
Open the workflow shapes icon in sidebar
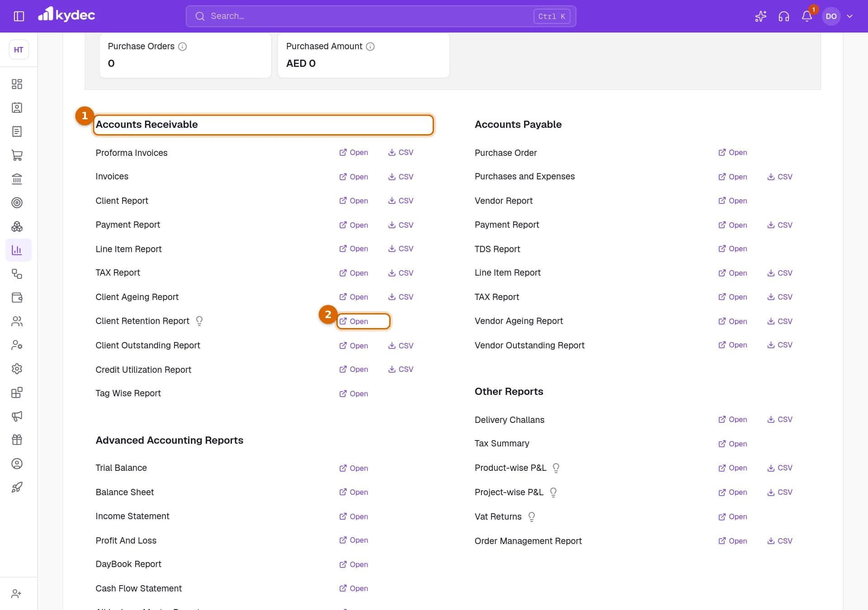tap(17, 274)
